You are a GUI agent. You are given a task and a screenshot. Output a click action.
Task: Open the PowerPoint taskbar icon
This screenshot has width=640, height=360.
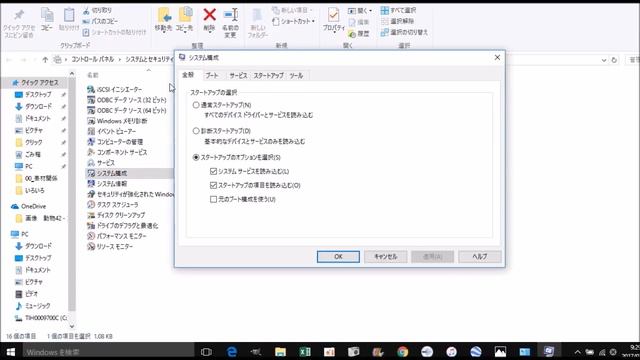pyautogui.click(x=329, y=351)
